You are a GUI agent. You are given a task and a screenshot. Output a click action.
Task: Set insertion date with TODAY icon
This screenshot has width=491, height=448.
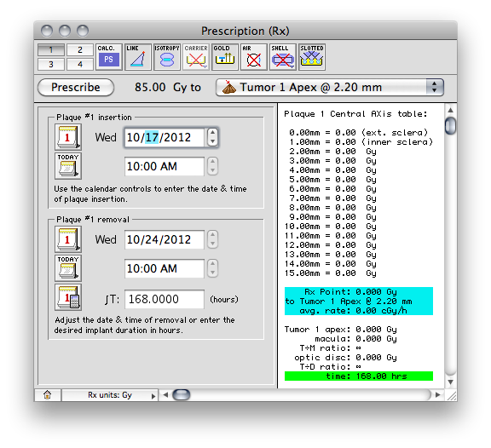tap(68, 166)
